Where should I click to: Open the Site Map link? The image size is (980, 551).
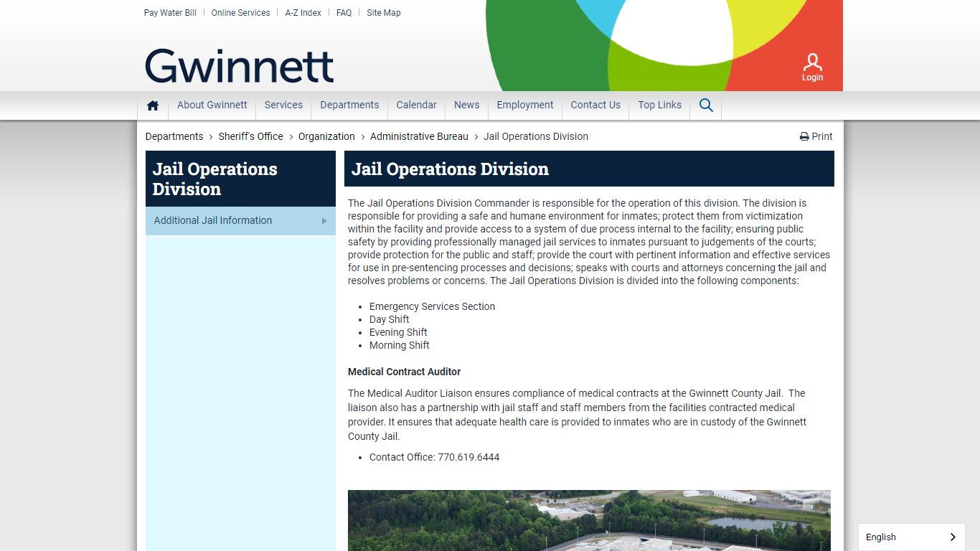(384, 13)
